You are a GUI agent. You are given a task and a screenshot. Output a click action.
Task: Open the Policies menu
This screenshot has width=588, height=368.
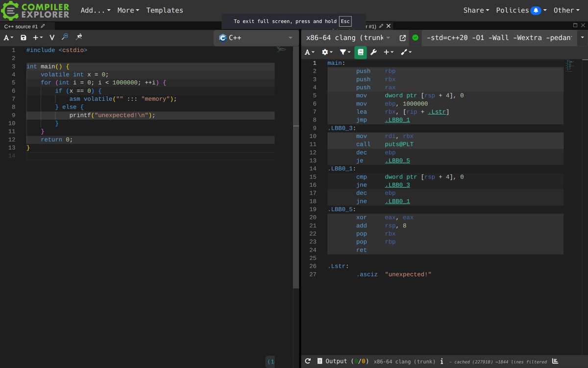point(521,10)
